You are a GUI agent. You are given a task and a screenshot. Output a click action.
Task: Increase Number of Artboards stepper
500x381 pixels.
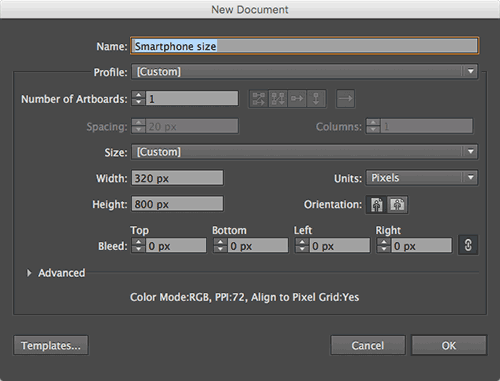coord(138,95)
